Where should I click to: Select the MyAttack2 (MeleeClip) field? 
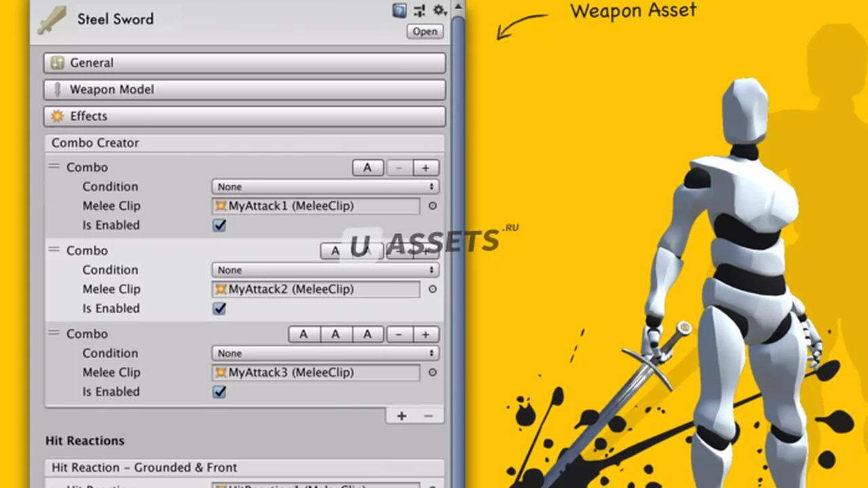(316, 289)
